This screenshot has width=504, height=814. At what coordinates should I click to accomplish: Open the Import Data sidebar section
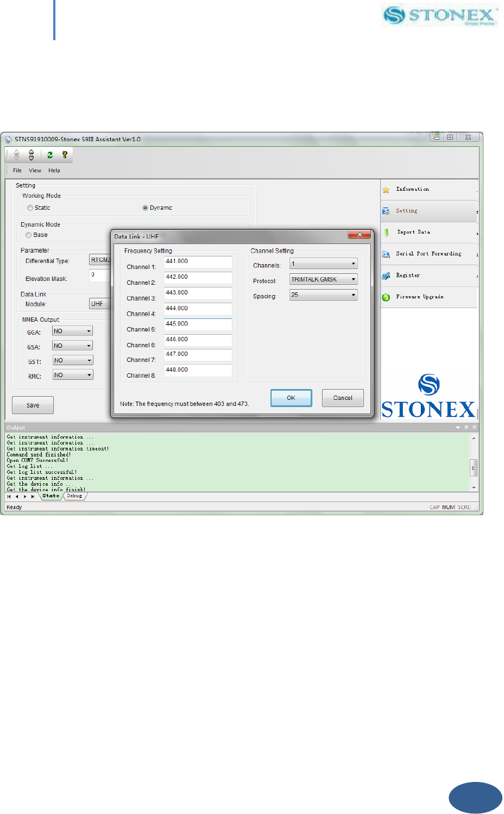coord(429,233)
